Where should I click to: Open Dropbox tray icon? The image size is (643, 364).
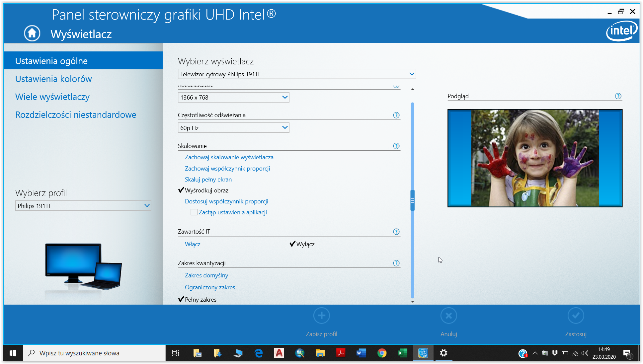pyautogui.click(x=555, y=353)
